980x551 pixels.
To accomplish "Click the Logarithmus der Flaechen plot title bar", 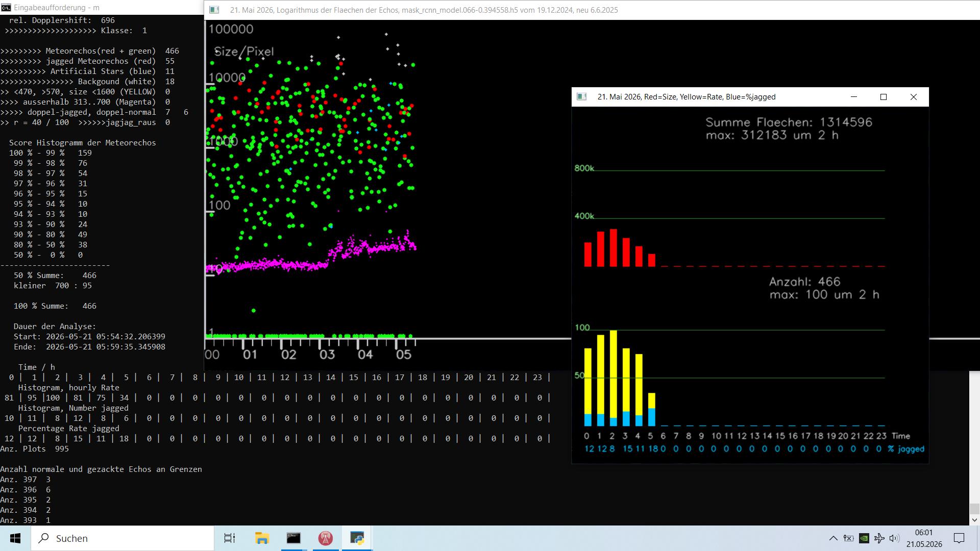I will (592, 10).
